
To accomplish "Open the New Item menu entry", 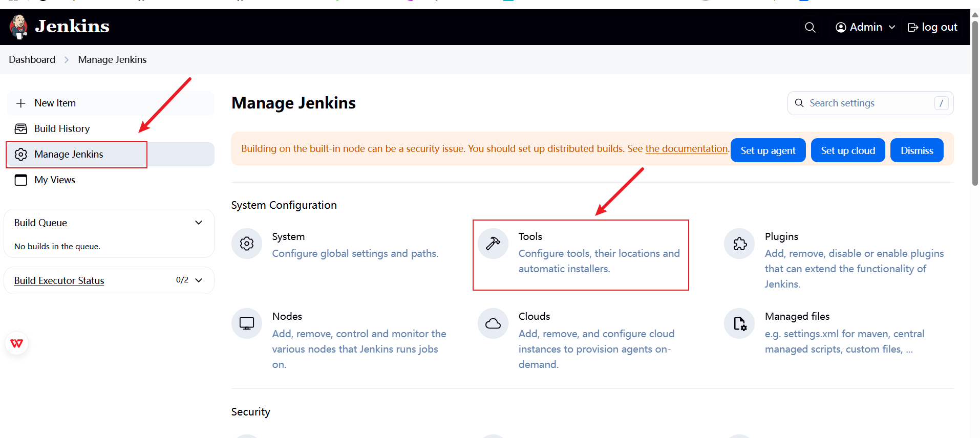I will [111, 103].
